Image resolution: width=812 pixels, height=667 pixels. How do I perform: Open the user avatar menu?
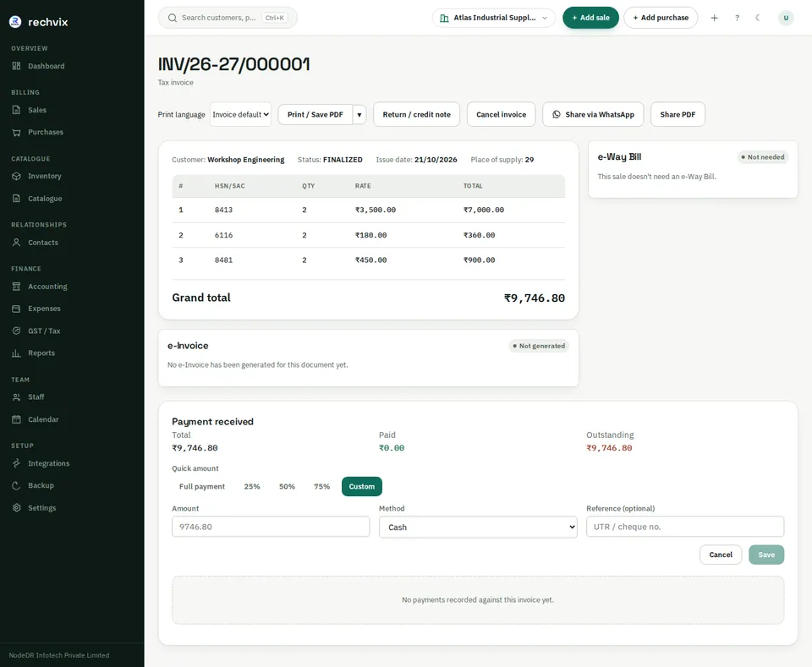786,18
